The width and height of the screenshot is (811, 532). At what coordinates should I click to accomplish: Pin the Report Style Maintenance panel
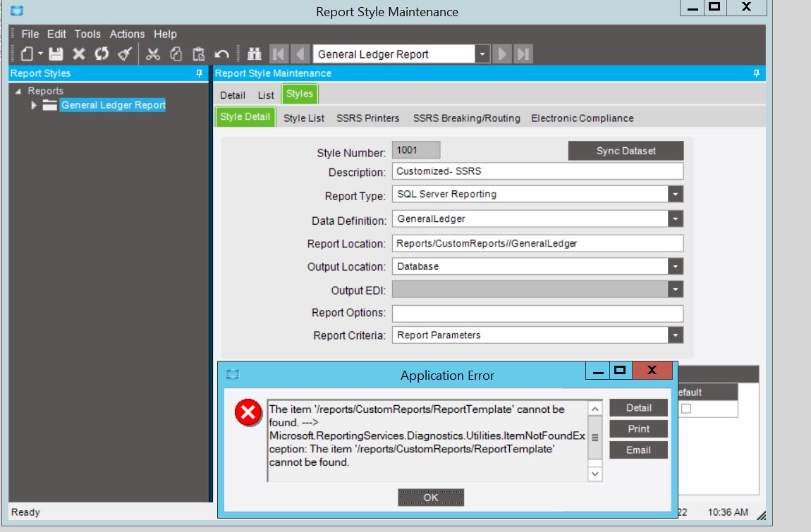[x=756, y=73]
